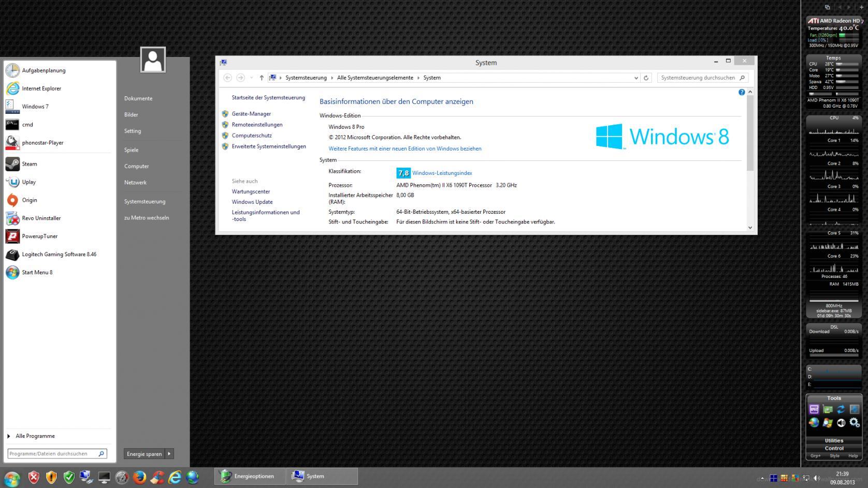The image size is (868, 488).
Task: Open Leistungsinformationen und -tools
Action: click(x=266, y=216)
